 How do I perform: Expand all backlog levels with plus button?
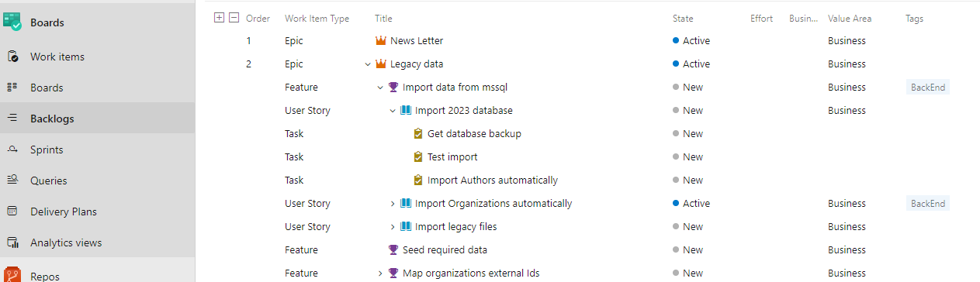[219, 18]
